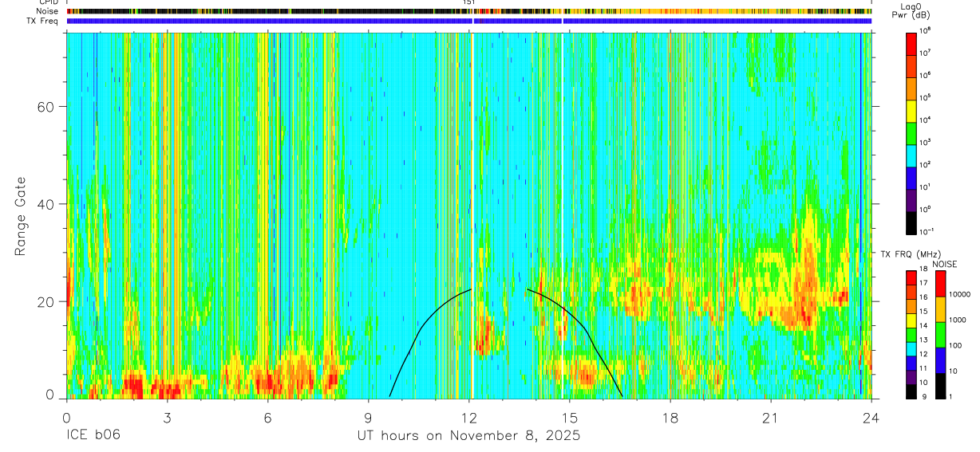The height and width of the screenshot is (452, 980).
Task: Click the y-axis tick label '40'
Action: pyautogui.click(x=46, y=204)
